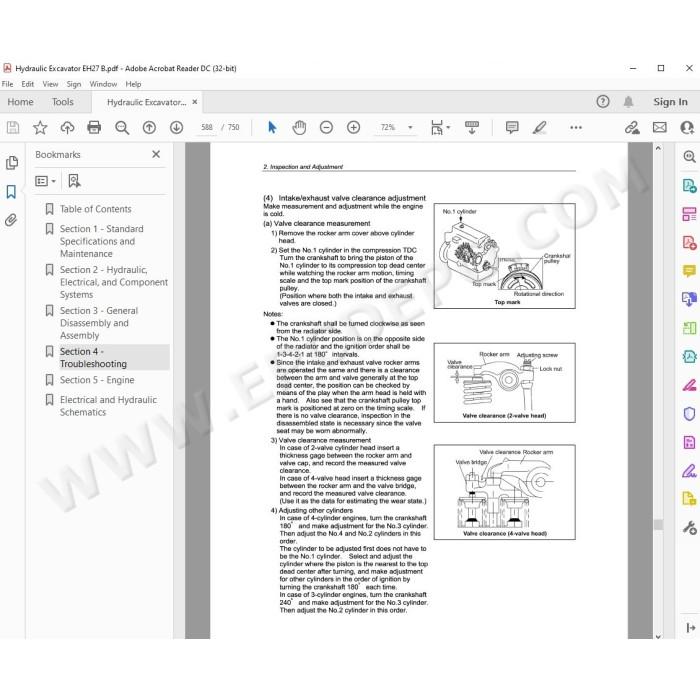Zoom in with plus icon

tap(354, 128)
